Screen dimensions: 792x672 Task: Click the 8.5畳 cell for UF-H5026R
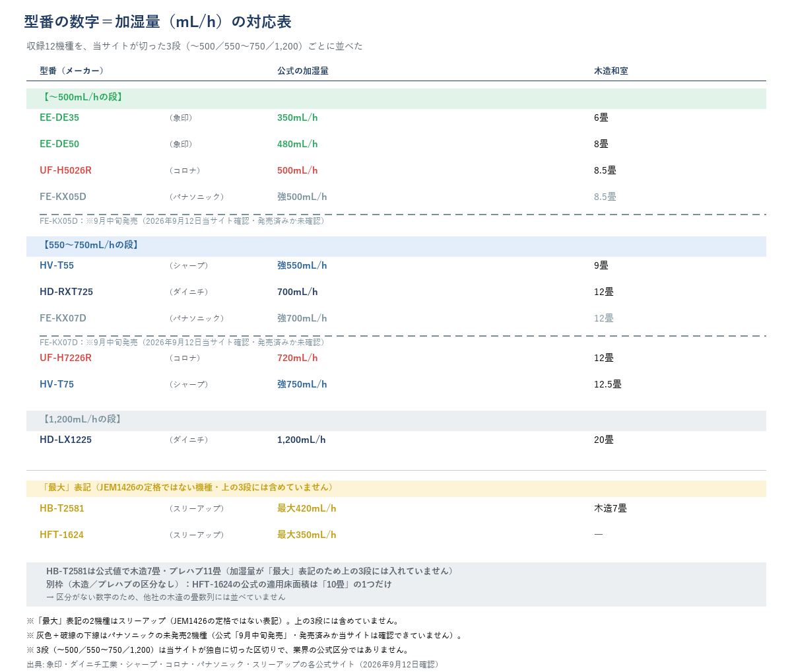tap(605, 170)
